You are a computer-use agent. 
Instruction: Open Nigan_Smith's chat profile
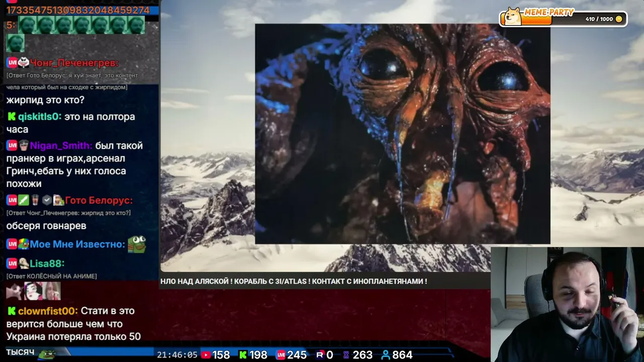click(x=61, y=146)
